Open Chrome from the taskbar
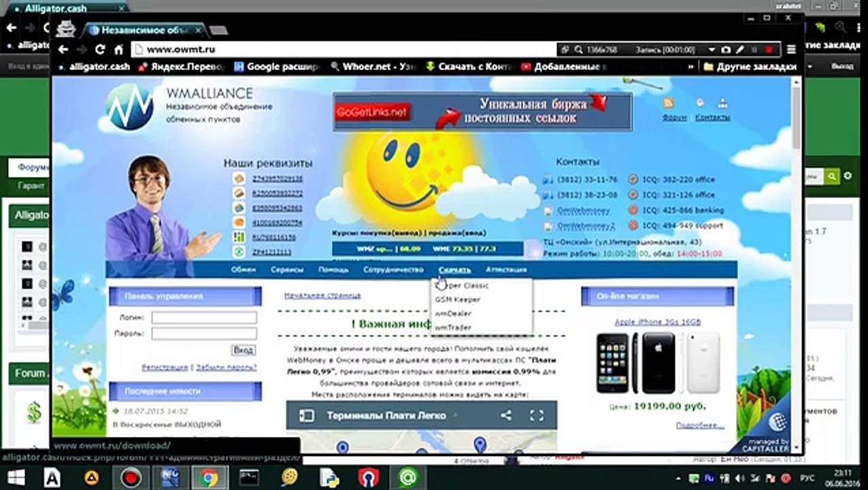 click(x=208, y=478)
